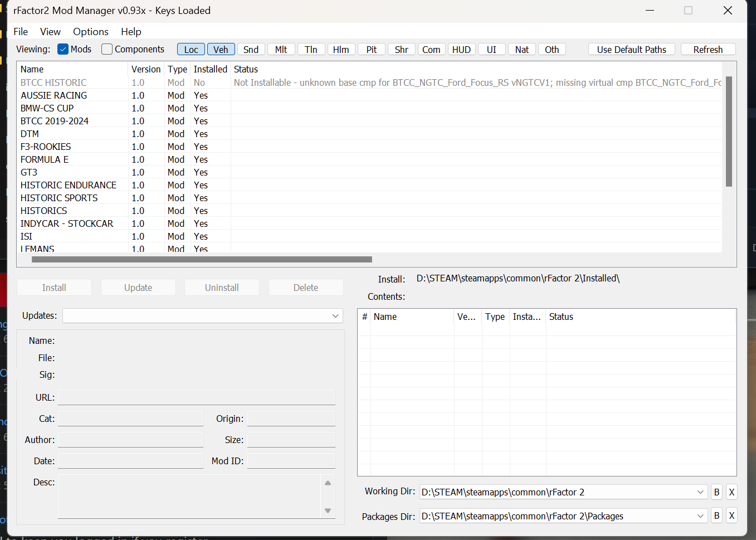Screen dimensions: 756x540
Task: Select the HISTORICS mod row
Action: click(x=369, y=211)
